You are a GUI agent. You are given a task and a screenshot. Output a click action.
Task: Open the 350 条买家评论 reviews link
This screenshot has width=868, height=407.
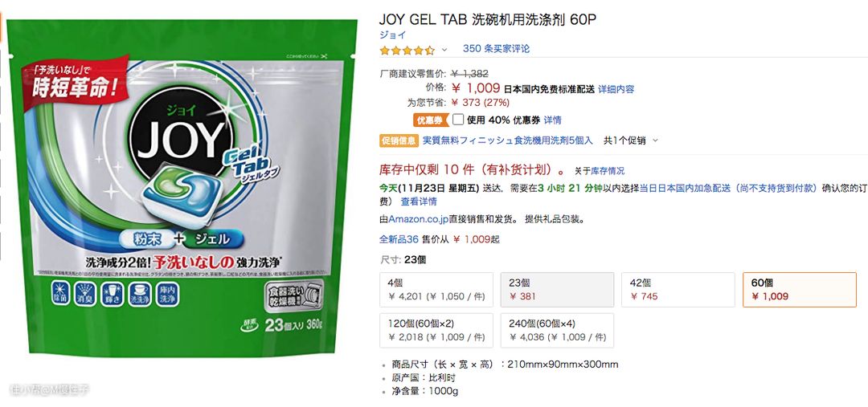click(x=496, y=49)
